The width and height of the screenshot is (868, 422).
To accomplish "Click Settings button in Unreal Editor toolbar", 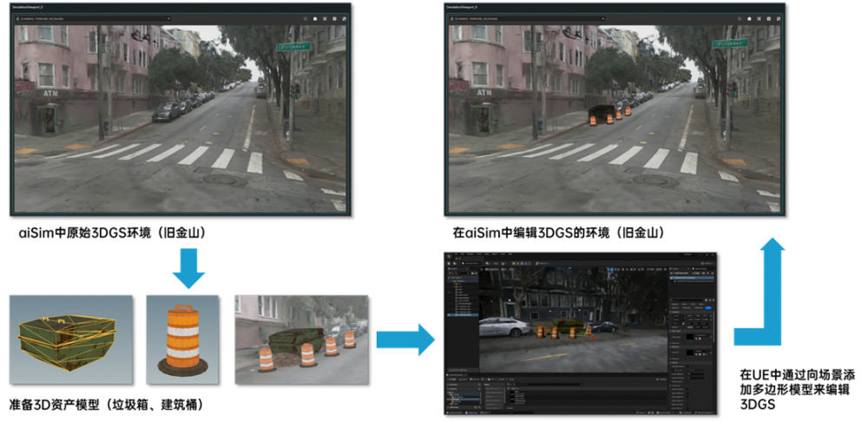I will tap(709, 261).
